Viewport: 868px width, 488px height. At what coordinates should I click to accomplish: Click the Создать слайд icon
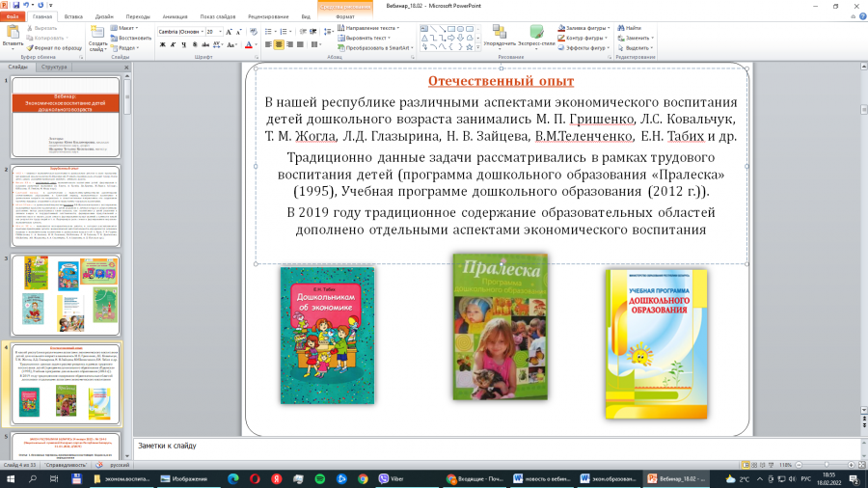pyautogui.click(x=98, y=39)
